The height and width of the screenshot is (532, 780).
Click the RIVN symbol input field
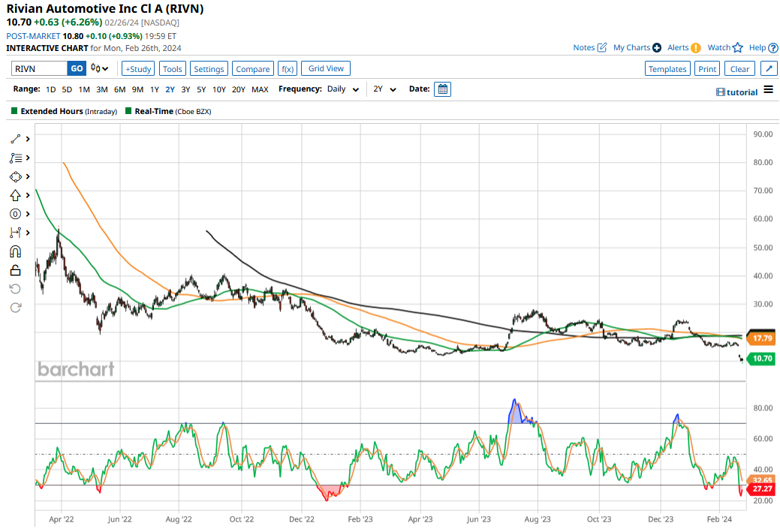[x=39, y=69]
